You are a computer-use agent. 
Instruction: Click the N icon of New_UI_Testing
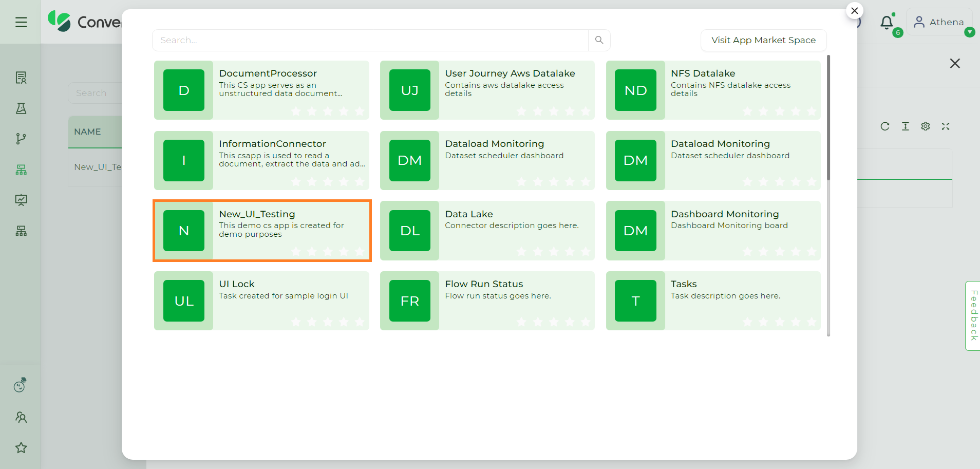point(184,231)
